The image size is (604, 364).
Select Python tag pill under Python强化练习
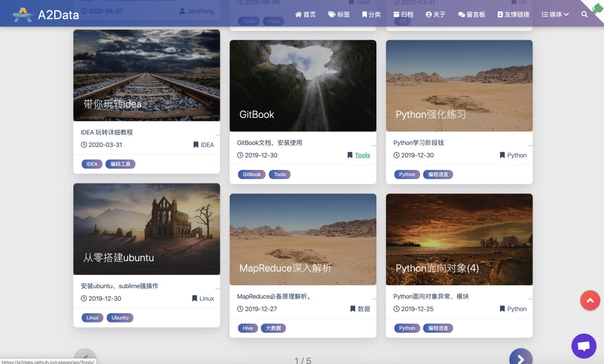tap(407, 174)
